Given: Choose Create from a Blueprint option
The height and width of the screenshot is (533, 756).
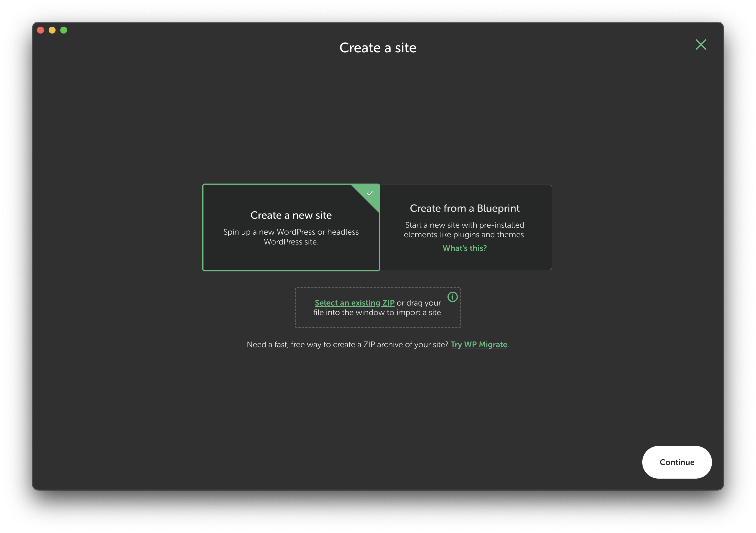Looking at the screenshot, I should click(466, 227).
